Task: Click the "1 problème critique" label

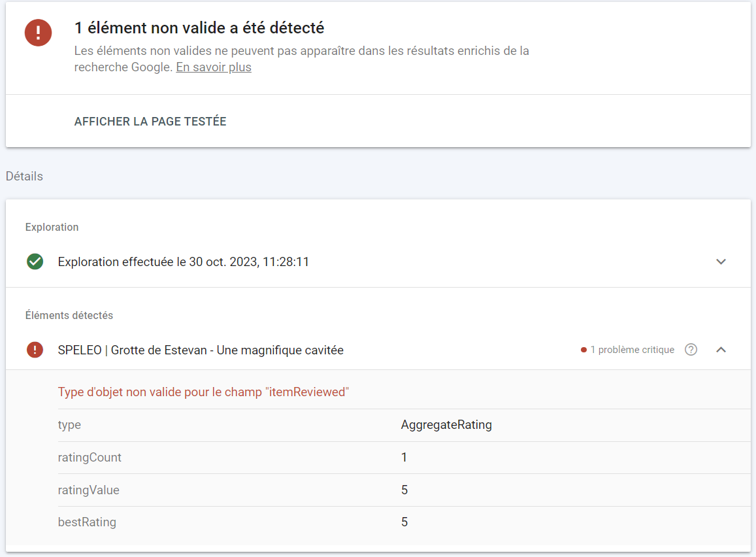Action: [632, 350]
